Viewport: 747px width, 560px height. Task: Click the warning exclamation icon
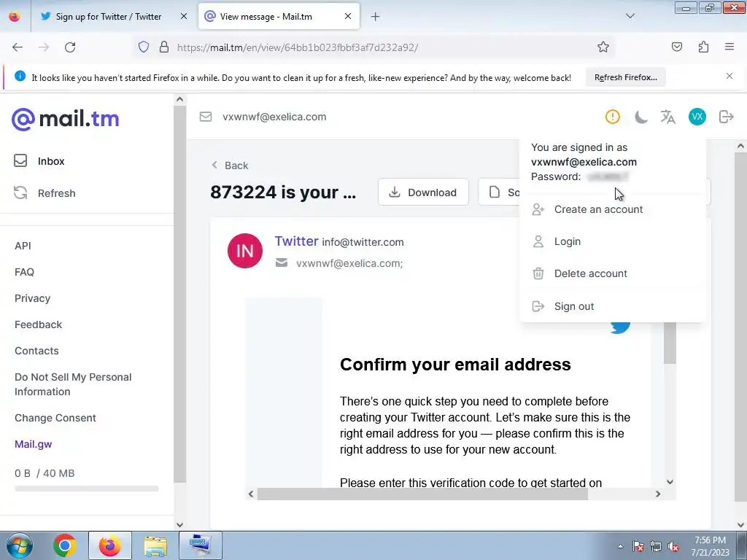click(x=612, y=117)
